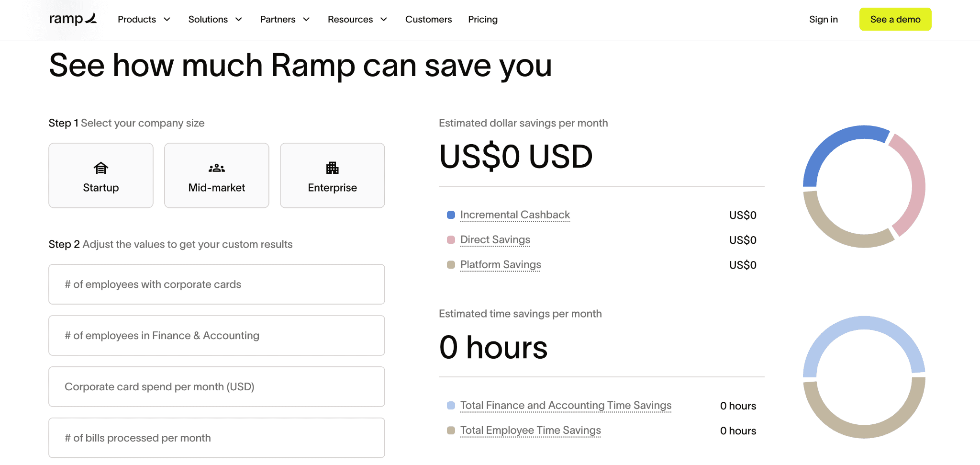The width and height of the screenshot is (980, 465).
Task: Click the tan Platform Savings legend swatch
Action: point(451,265)
